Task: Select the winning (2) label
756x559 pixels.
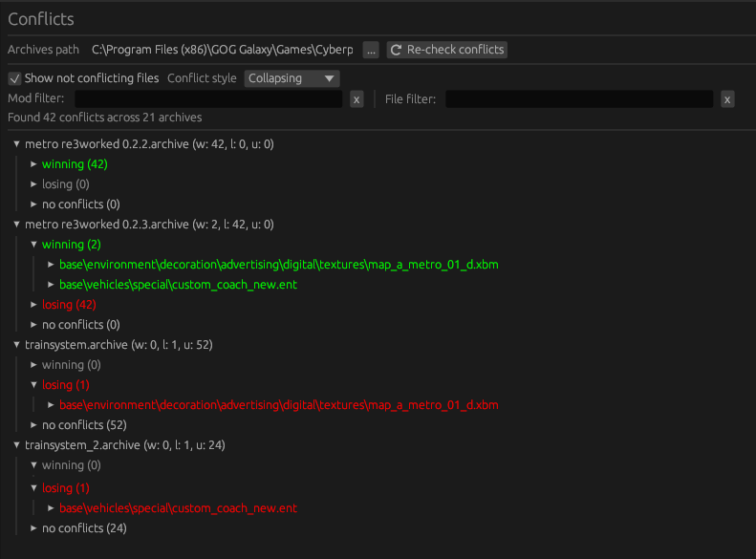Action: 72,245
